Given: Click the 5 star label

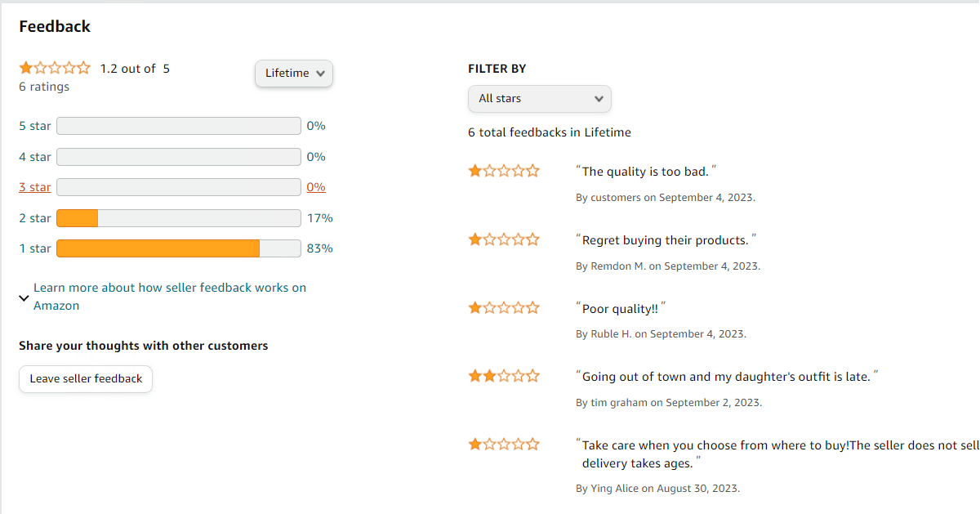Looking at the screenshot, I should (35, 126).
